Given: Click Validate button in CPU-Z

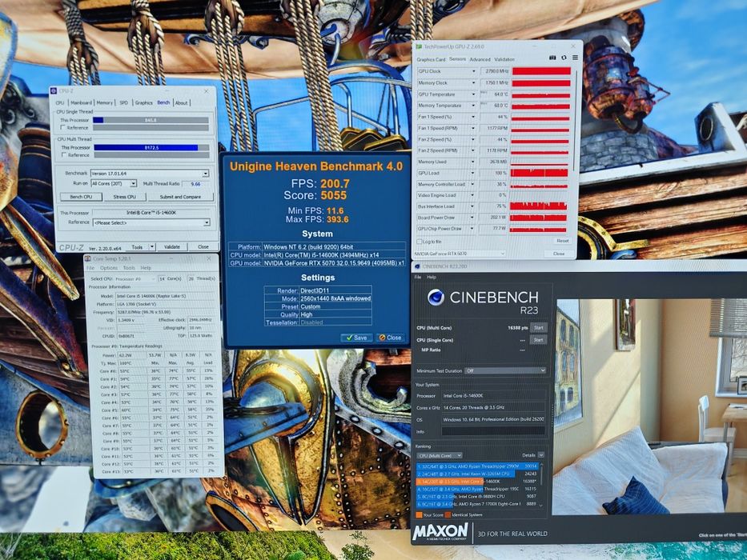Looking at the screenshot, I should [171, 246].
